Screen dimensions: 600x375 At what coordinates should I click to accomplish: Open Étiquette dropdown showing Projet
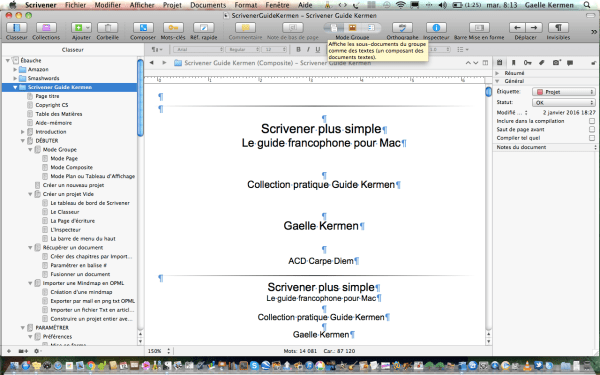click(564, 92)
